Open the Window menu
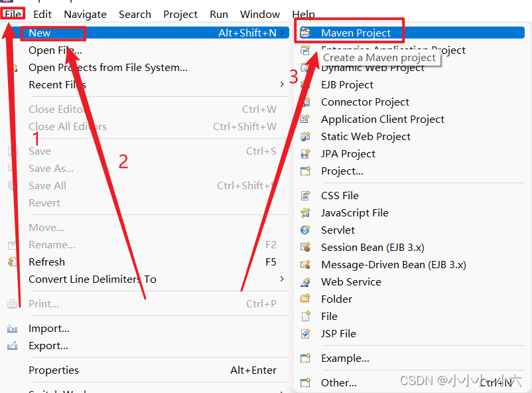Image resolution: width=532 pixels, height=393 pixels. pyautogui.click(x=260, y=14)
